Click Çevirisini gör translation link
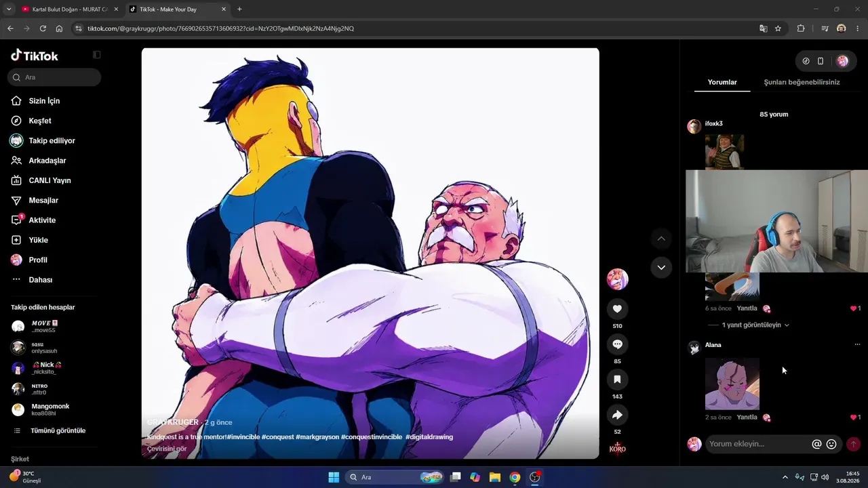Image resolution: width=868 pixels, height=488 pixels. tap(167, 449)
